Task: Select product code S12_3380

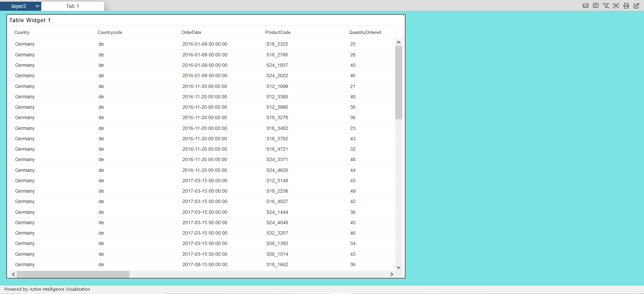Action: point(277,97)
